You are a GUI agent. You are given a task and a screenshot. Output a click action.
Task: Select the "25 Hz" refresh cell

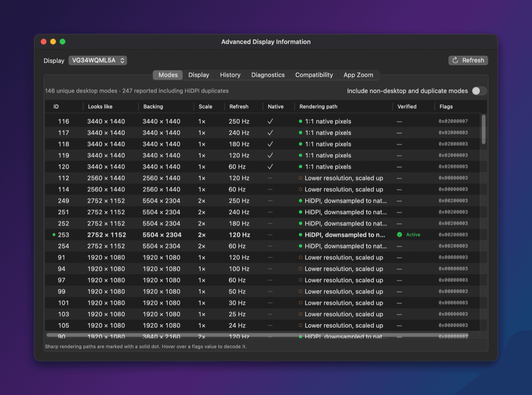point(237,314)
